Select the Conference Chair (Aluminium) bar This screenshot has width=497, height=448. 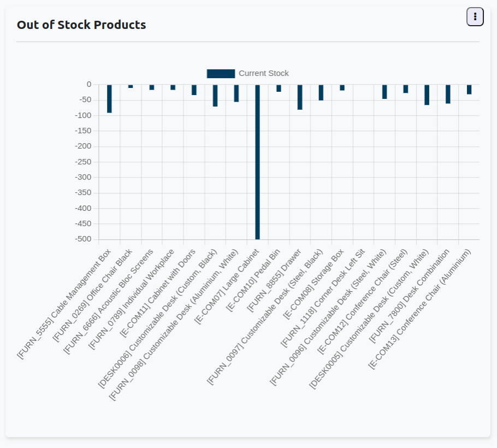click(469, 90)
